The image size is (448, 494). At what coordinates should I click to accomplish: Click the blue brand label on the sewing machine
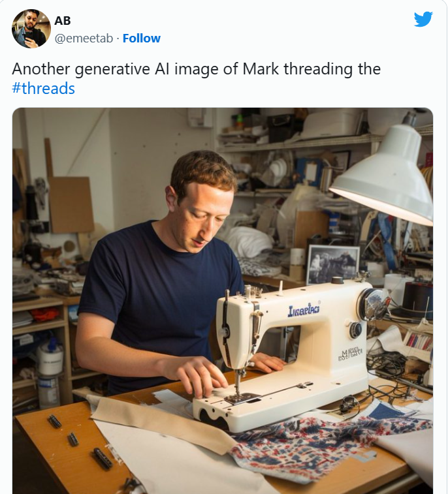click(304, 311)
